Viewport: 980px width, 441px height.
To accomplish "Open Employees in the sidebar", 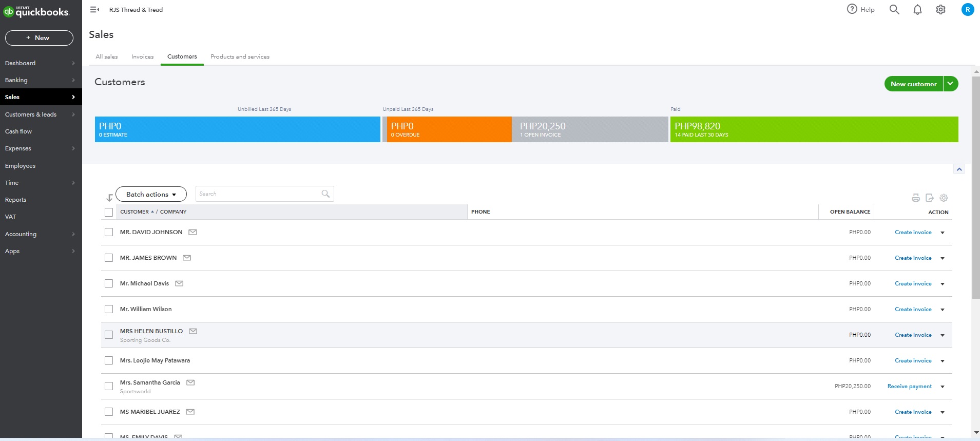I will [x=41, y=166].
